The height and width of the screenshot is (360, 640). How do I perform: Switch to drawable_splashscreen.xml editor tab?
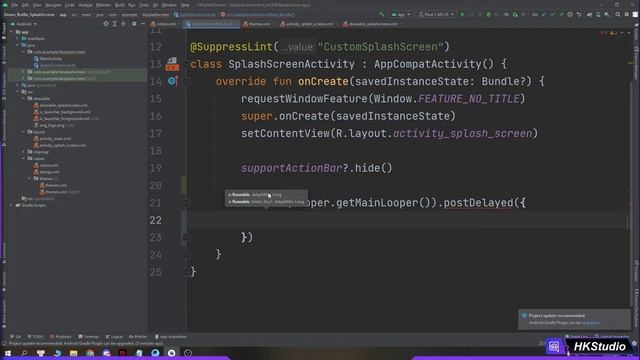pos(371,24)
